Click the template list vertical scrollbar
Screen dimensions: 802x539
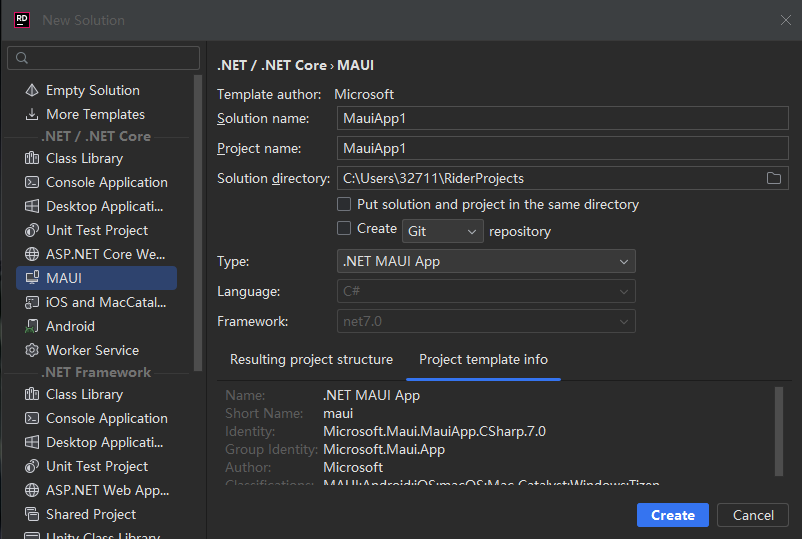198,223
